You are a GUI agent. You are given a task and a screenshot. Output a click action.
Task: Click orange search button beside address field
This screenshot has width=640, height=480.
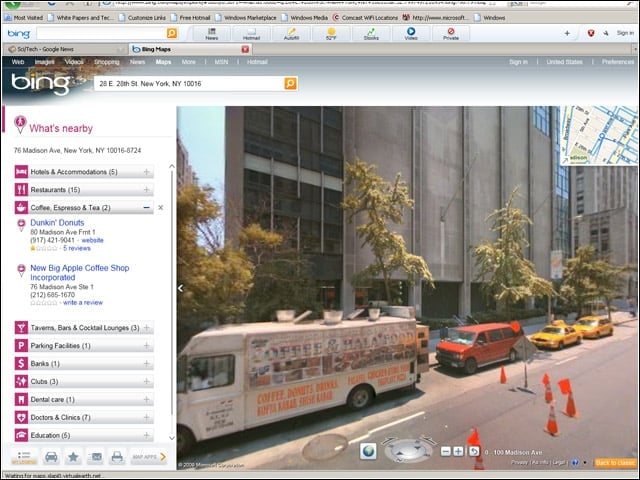pos(290,84)
